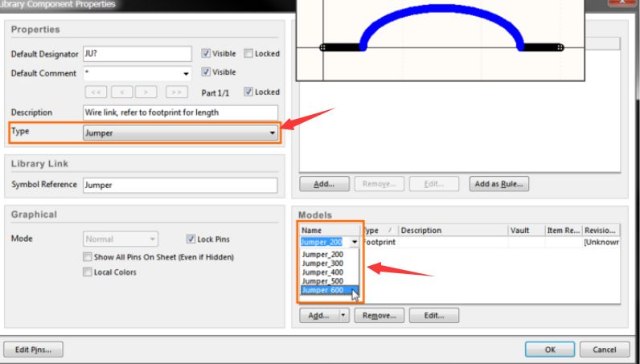Image resolution: width=640 pixels, height=364 pixels.
Task: Open the Models Add button dropdown arrow
Action: click(343, 316)
